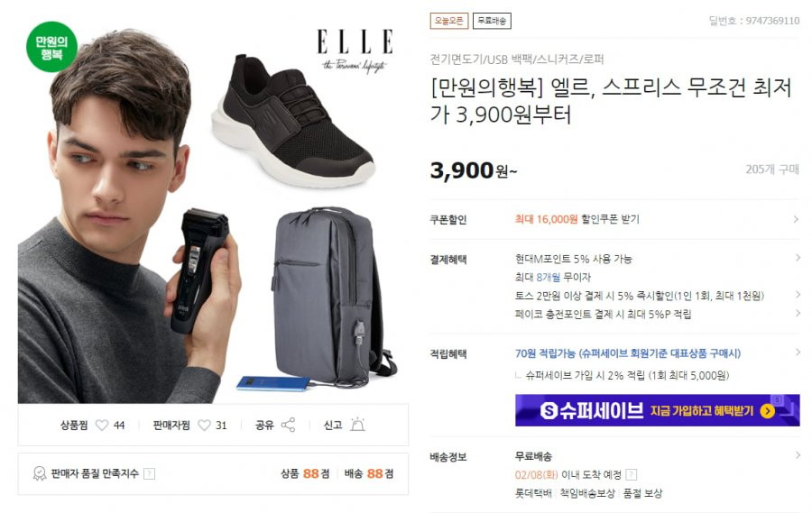Image resolution: width=812 pixels, height=513 pixels.
Task: Click the report siren icon
Action: tap(357, 425)
